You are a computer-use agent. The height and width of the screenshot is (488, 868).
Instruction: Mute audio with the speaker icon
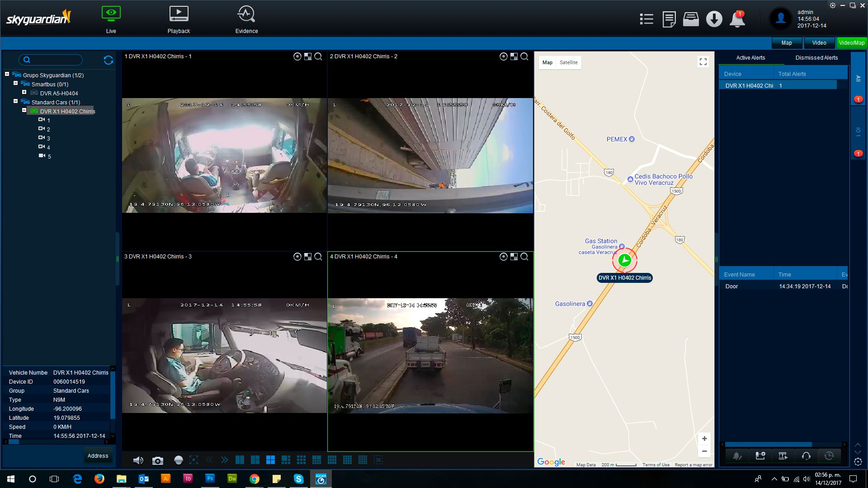(138, 460)
